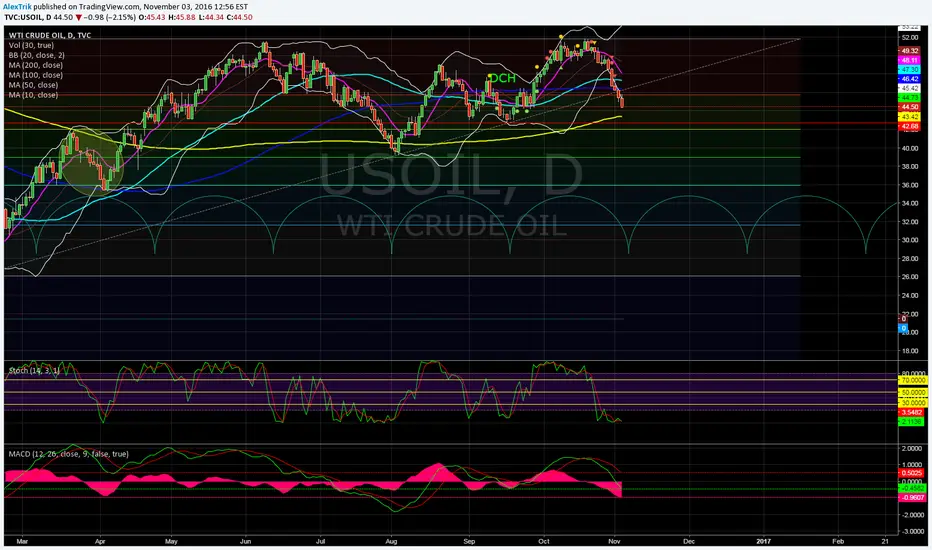Image resolution: width=932 pixels, height=550 pixels.
Task: Select the MA (200, close) indicator label
Action: [36, 65]
